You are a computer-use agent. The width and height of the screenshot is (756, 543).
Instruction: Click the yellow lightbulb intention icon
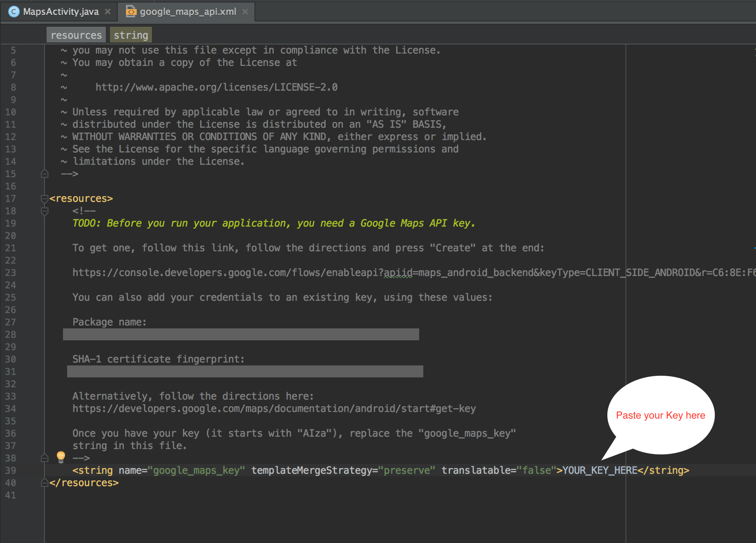[x=61, y=457]
